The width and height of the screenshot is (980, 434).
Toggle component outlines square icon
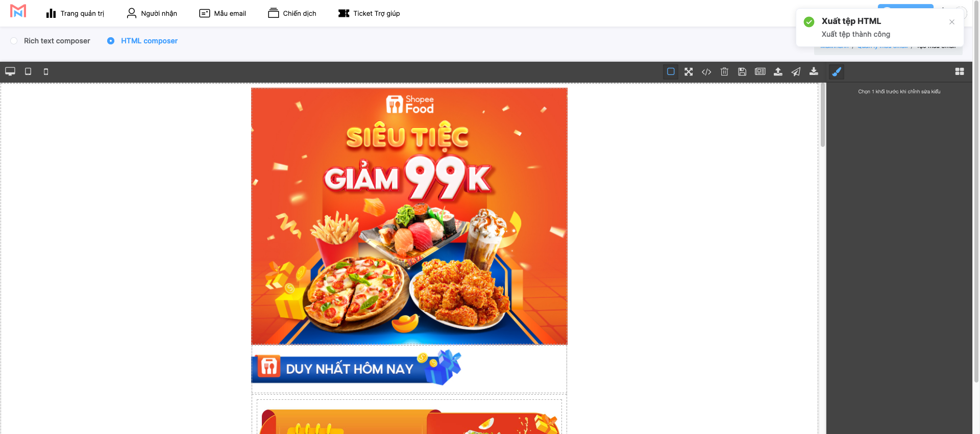pyautogui.click(x=671, y=72)
